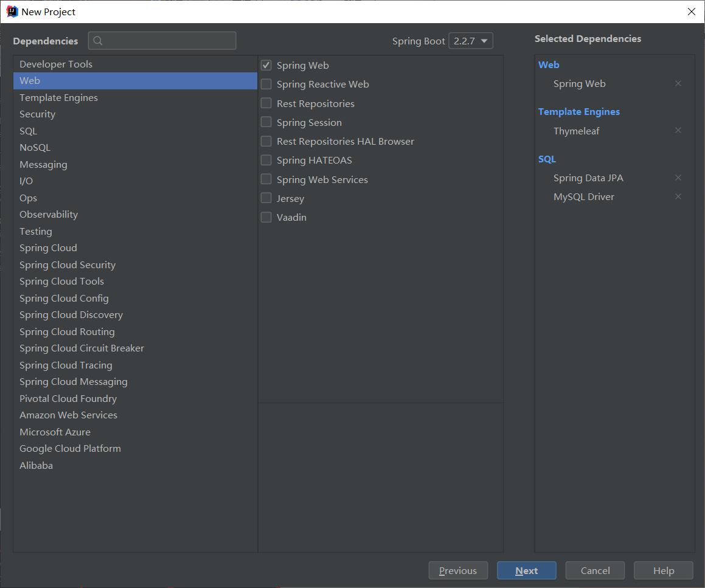Viewport: 705px width, 588px height.
Task: Open Observability category
Action: click(135, 215)
